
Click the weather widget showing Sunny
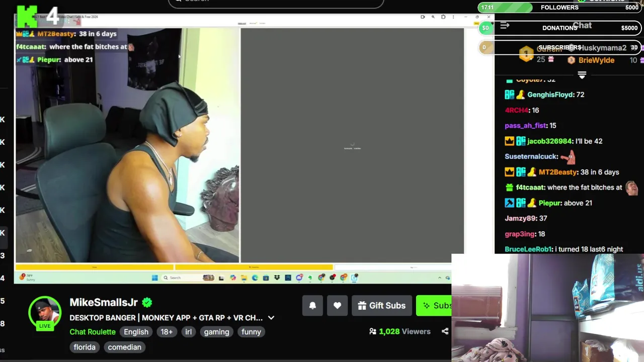27,277
